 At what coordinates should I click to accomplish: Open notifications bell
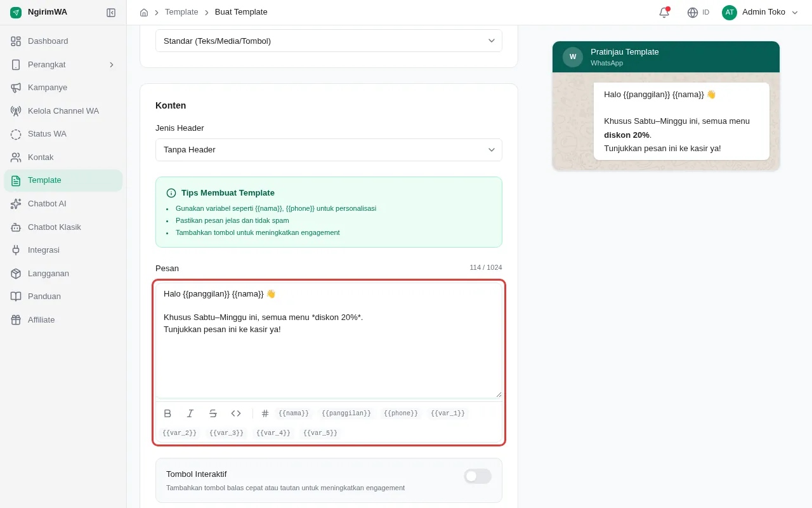664,12
